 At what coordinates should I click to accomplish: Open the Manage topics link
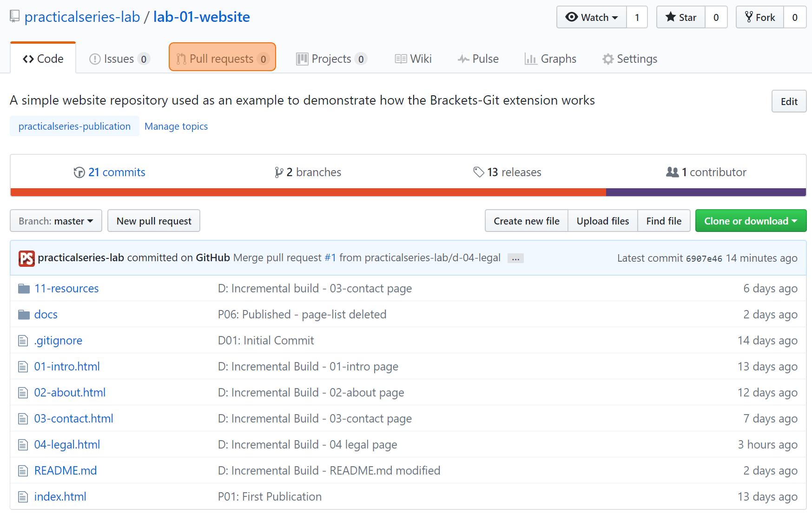click(x=176, y=126)
